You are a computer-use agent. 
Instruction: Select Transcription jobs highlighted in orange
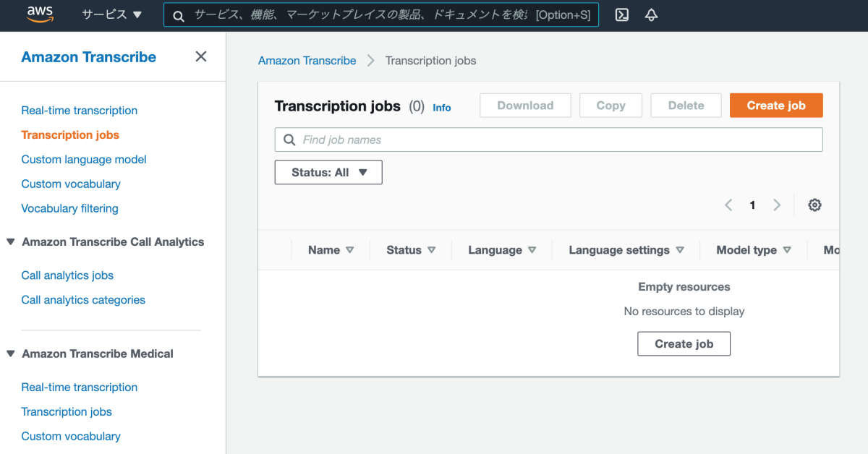click(70, 134)
